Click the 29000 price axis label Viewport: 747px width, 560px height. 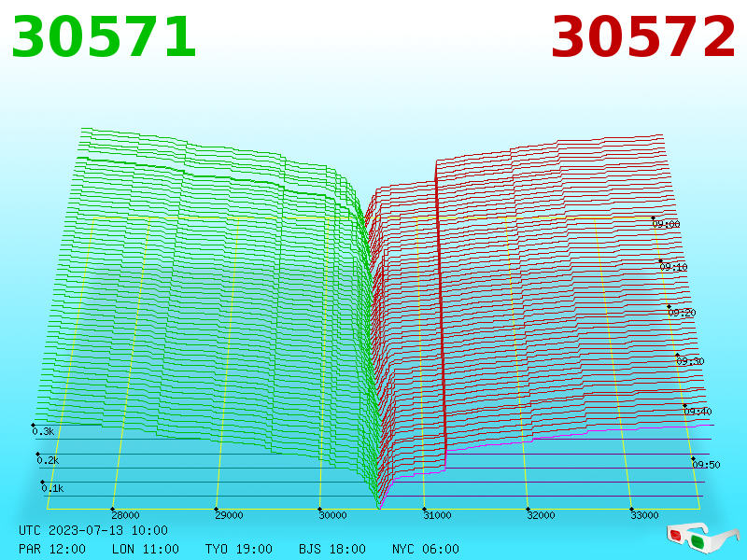pyautogui.click(x=229, y=515)
